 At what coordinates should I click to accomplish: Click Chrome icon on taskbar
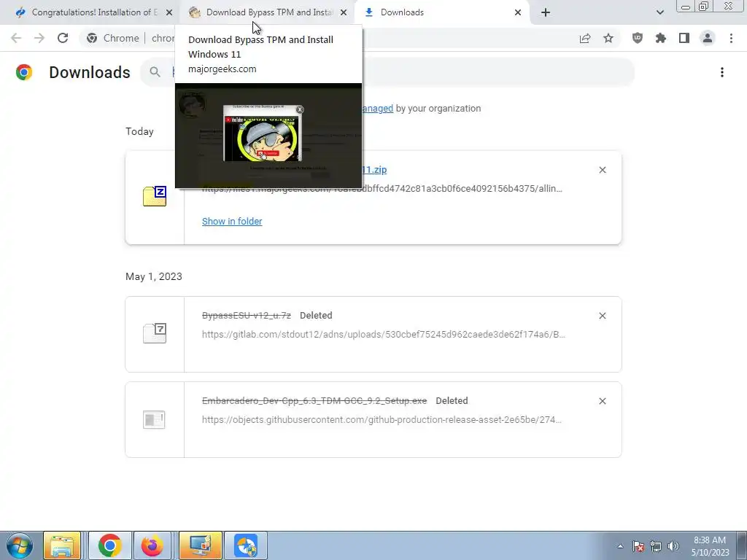tap(110, 545)
